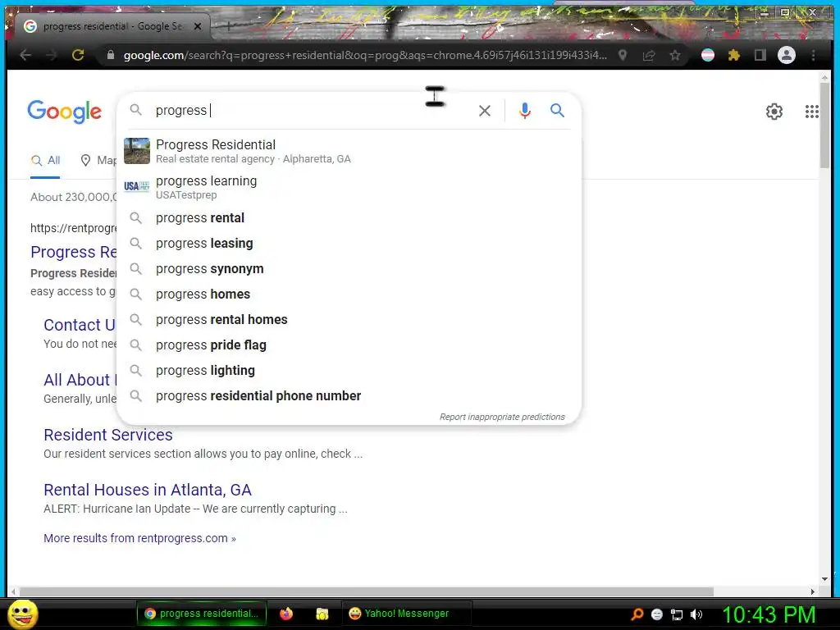Clear the search box with the X
Viewport: 840px width, 630px height.
[x=485, y=111]
